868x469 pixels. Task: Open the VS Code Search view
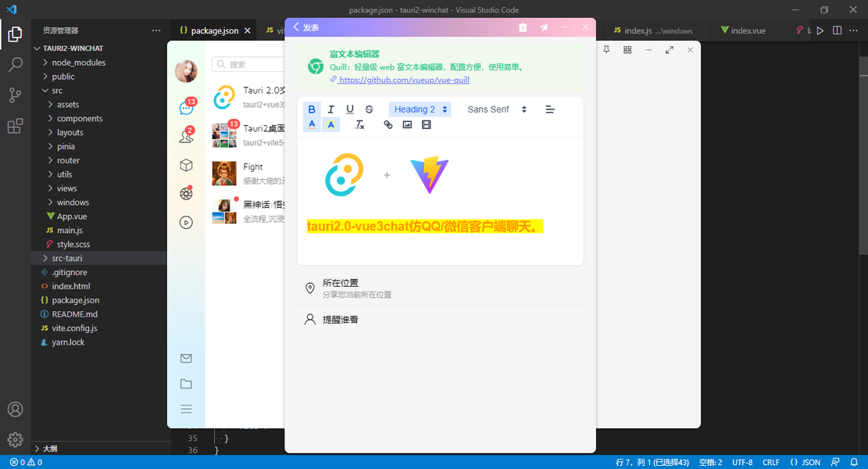[x=15, y=64]
